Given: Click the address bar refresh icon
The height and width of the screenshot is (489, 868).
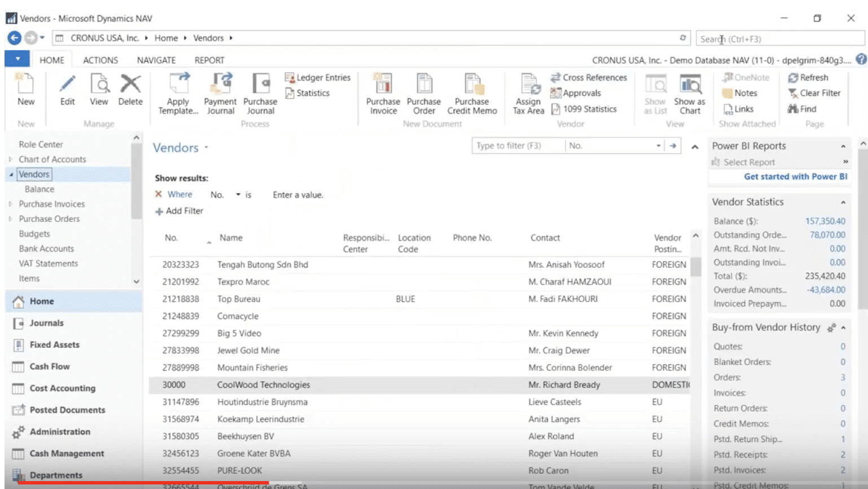Looking at the screenshot, I should coord(683,38).
